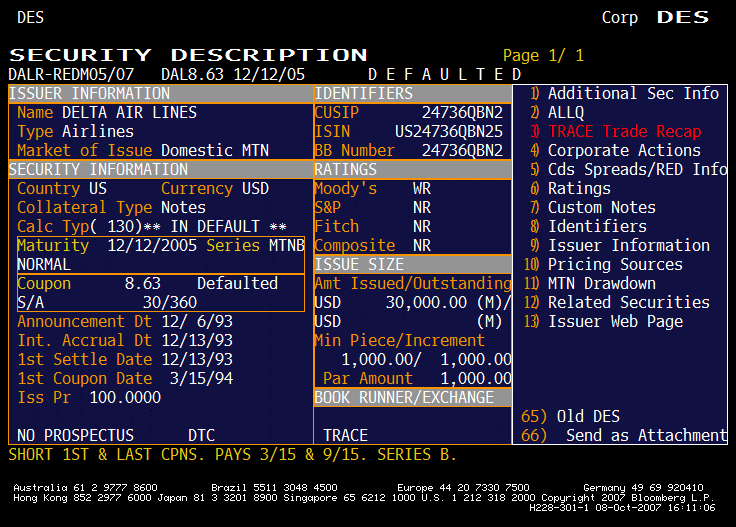Click the DAL8.63 12/12/05 security text
736x527 pixels.
(x=233, y=75)
